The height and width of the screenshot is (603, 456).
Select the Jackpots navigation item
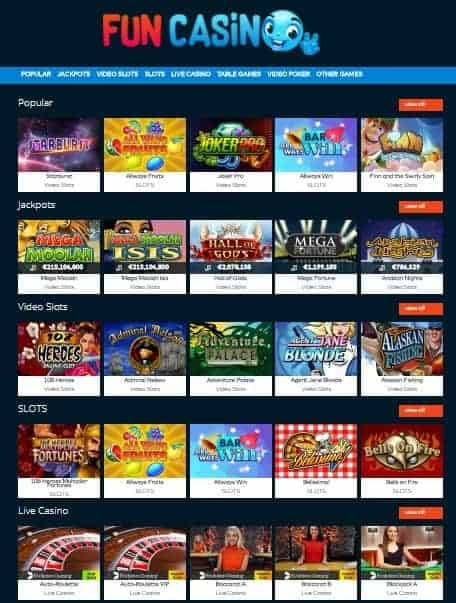[x=74, y=74]
